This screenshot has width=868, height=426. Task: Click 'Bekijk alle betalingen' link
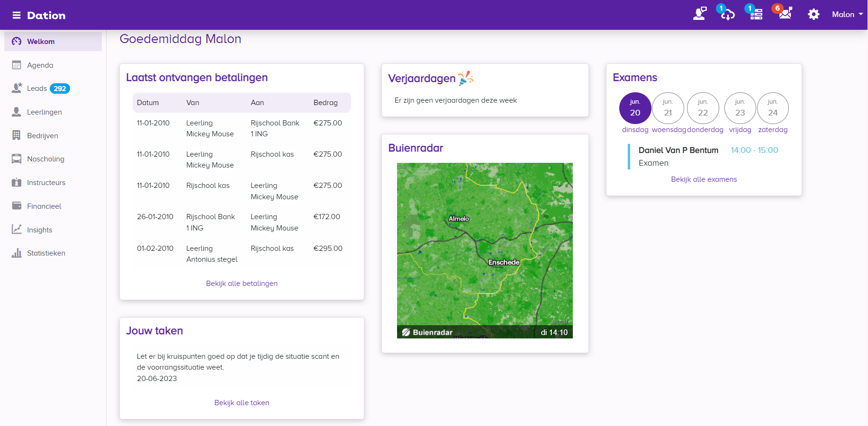coord(242,284)
